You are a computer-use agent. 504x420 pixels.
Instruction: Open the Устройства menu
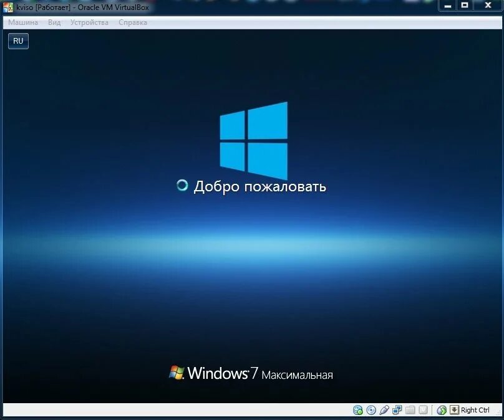coord(89,22)
